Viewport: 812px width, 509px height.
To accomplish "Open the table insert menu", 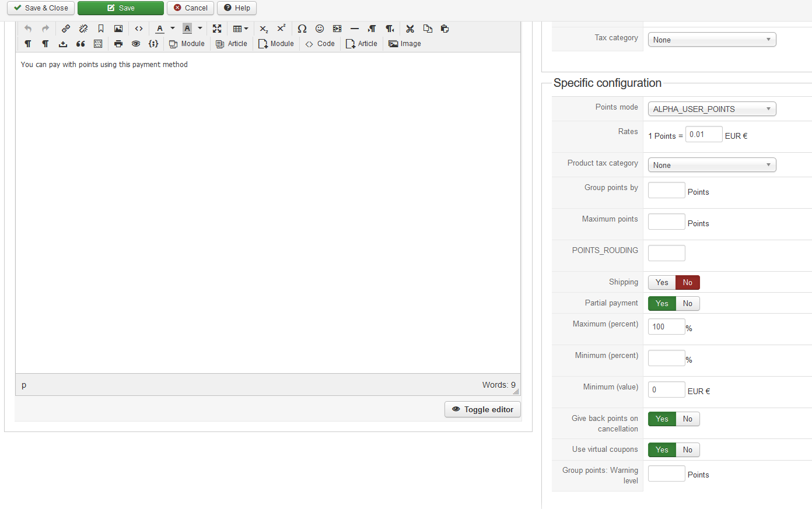I will [x=240, y=29].
